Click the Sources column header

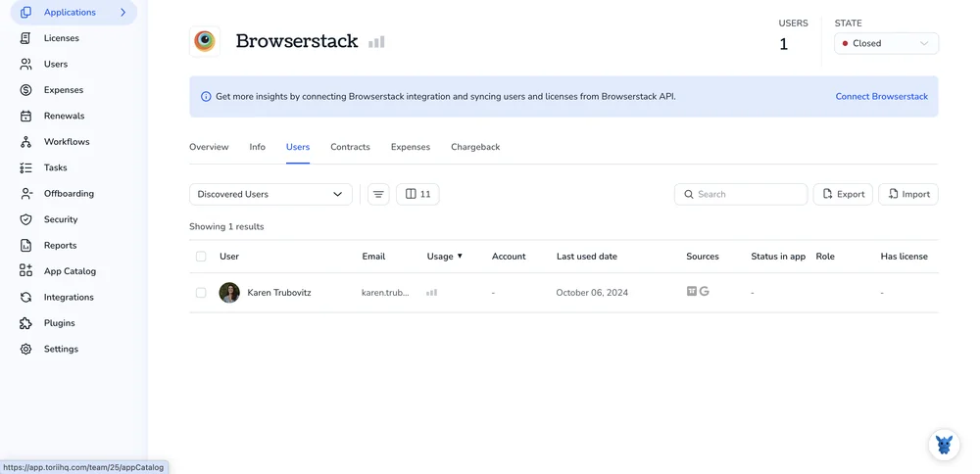click(703, 257)
